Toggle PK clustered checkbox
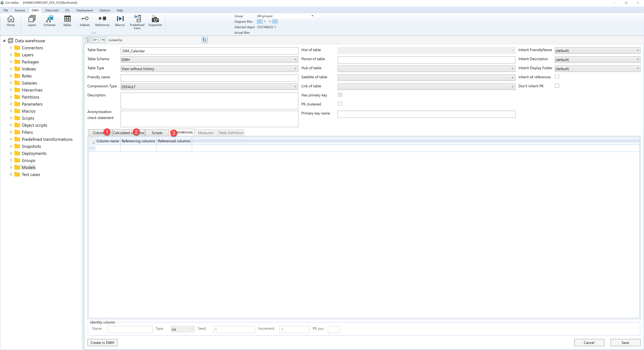644x350 pixels. point(340,104)
